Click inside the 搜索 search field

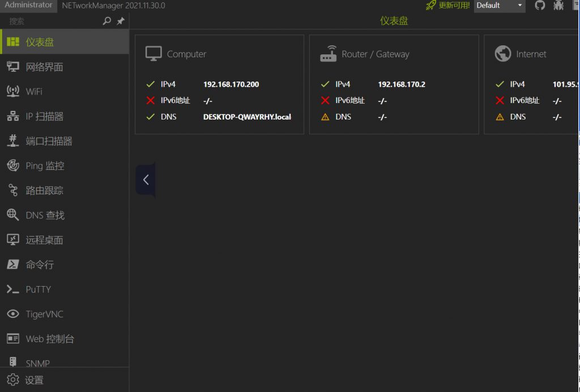tap(45, 21)
